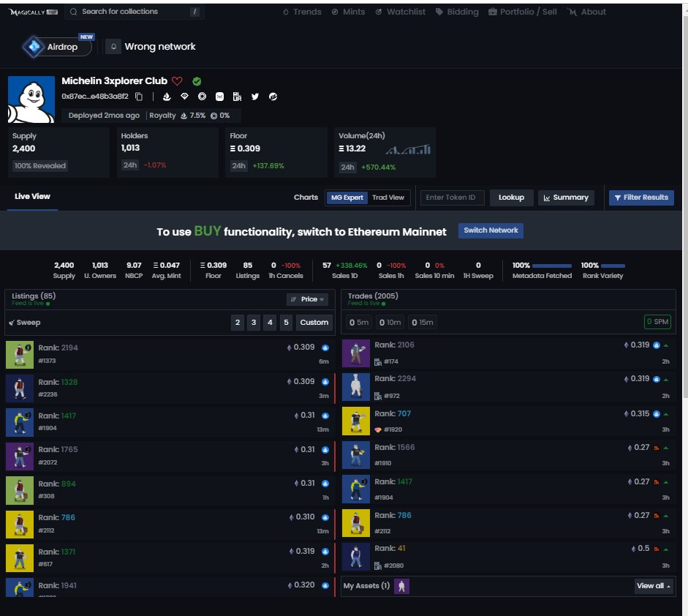This screenshot has height=616, width=688.
Task: Toggle Floor 24h timeframe
Action: point(238,166)
